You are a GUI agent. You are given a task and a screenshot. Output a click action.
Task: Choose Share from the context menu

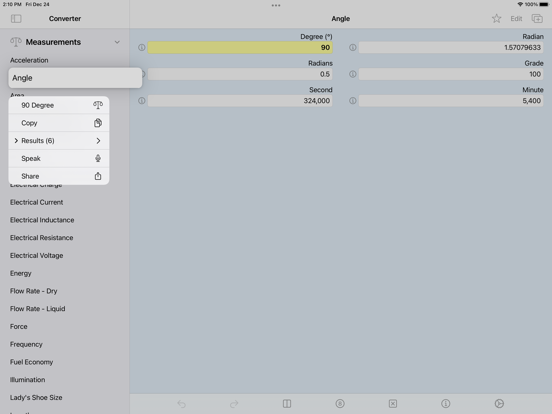point(59,176)
